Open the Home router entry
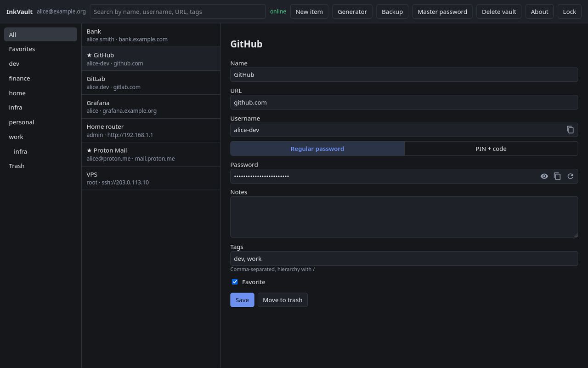 pyautogui.click(x=151, y=131)
